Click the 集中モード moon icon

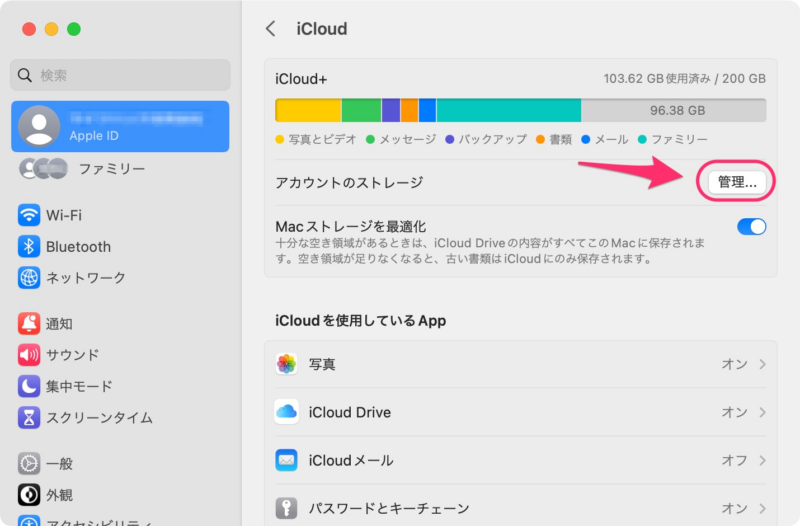pos(29,386)
